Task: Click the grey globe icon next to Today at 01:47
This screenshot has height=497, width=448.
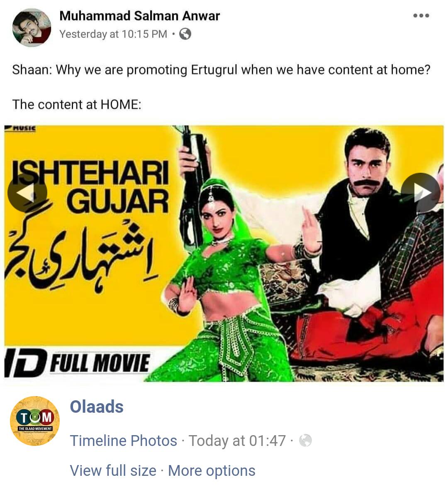Action: coord(306,440)
